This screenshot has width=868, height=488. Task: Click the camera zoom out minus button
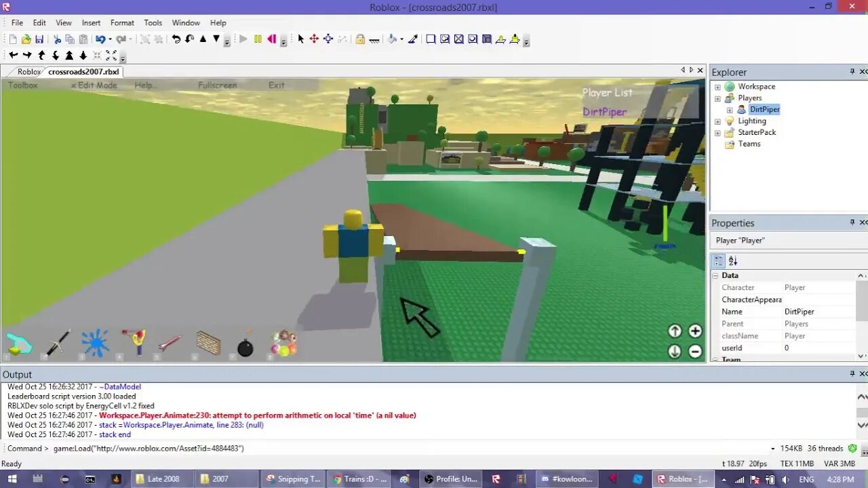coord(695,351)
